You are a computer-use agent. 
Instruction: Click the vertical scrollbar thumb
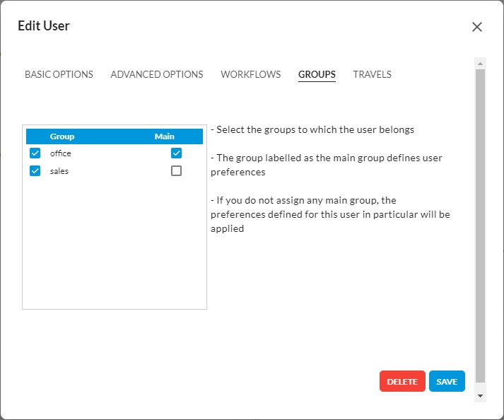480,226
